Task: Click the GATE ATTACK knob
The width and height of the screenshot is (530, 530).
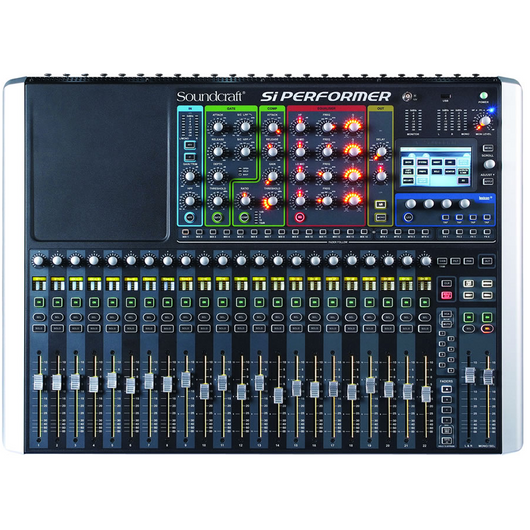Action: click(x=218, y=127)
